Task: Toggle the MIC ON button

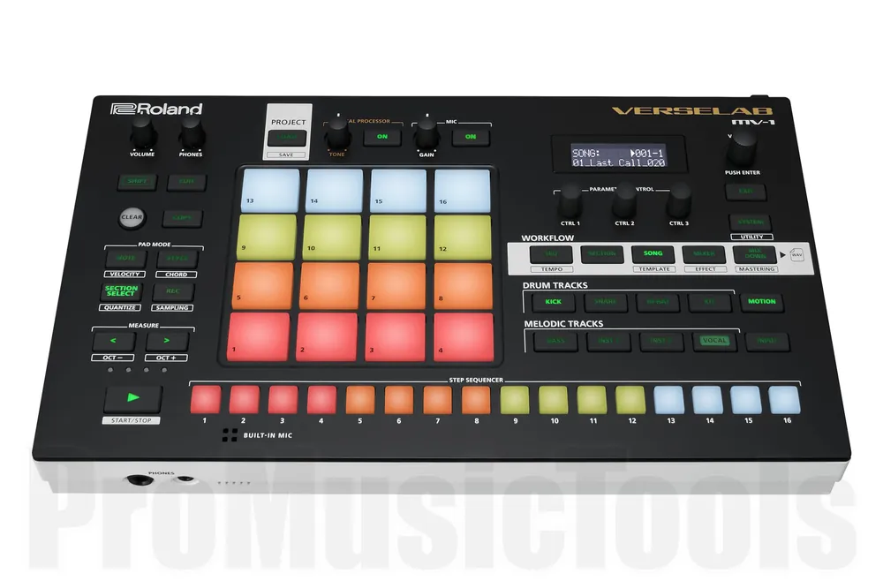Action: pos(471,137)
